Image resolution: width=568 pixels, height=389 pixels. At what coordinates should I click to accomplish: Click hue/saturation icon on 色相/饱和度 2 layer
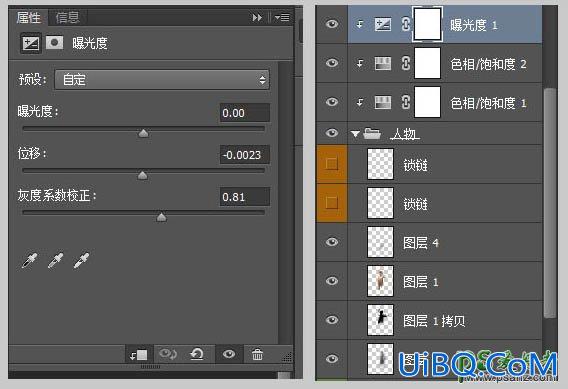click(x=383, y=63)
